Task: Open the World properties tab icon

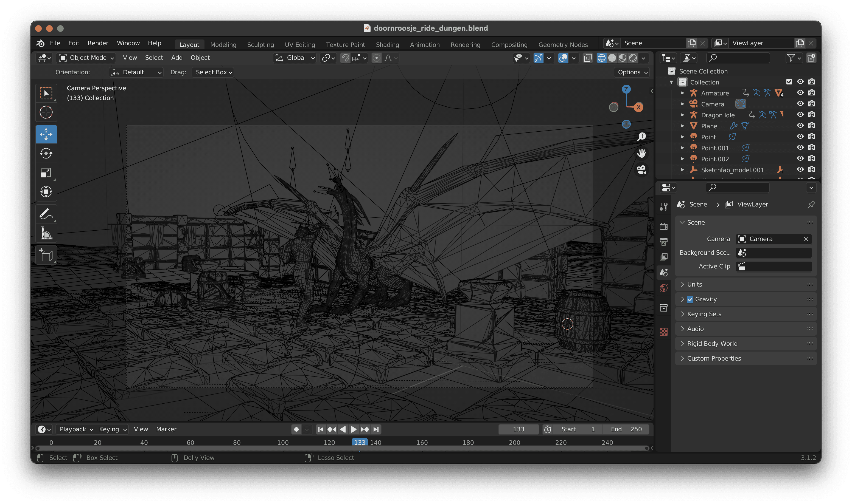Action: [663, 288]
